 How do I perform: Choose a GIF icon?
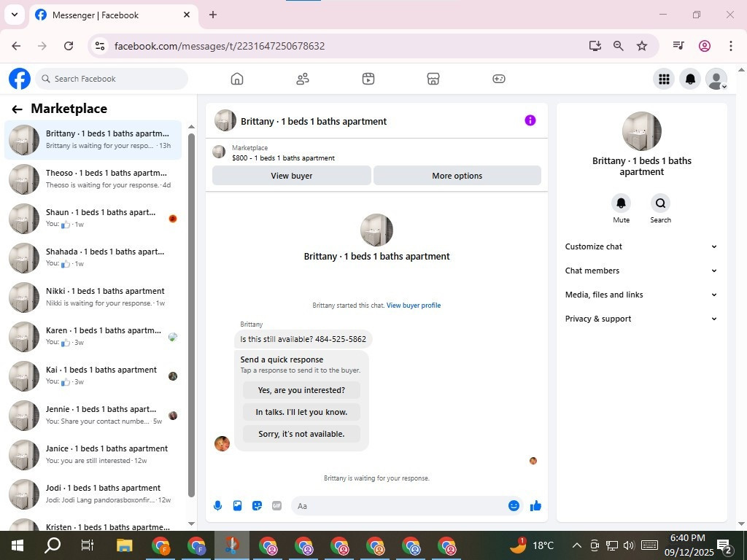[276, 506]
